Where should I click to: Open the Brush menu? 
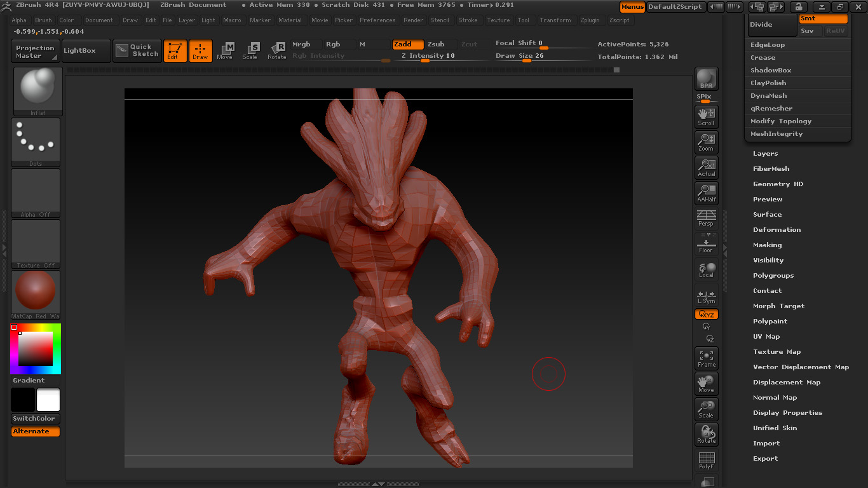pos(43,20)
